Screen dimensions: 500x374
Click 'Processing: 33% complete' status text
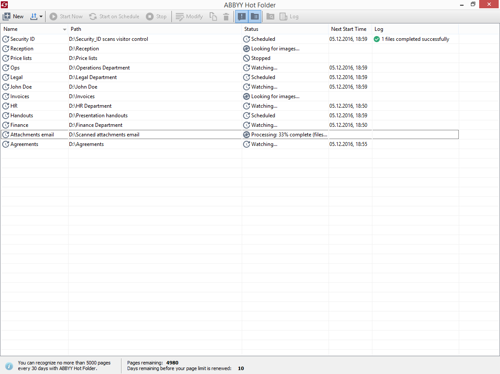point(289,135)
